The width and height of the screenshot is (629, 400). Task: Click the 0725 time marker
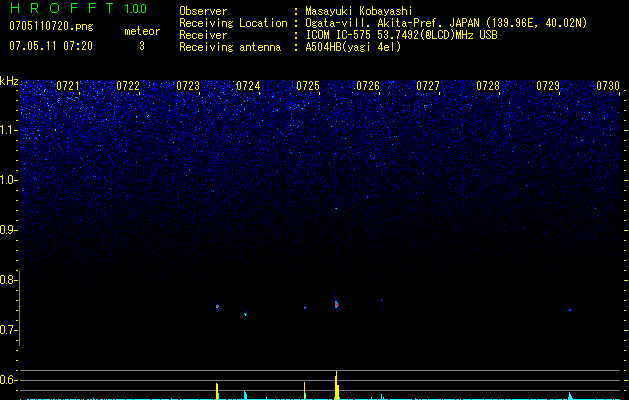coord(308,86)
